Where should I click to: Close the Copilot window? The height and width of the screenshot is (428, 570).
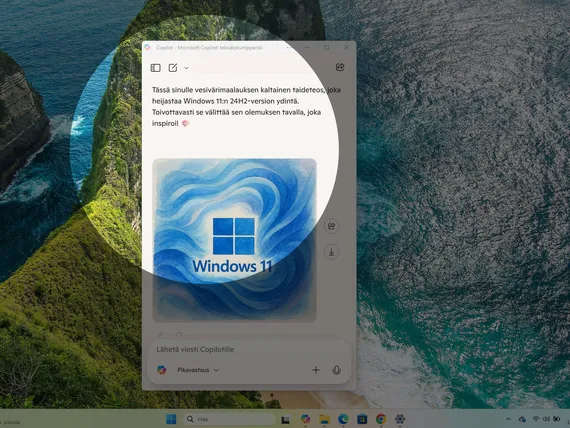pyautogui.click(x=346, y=47)
